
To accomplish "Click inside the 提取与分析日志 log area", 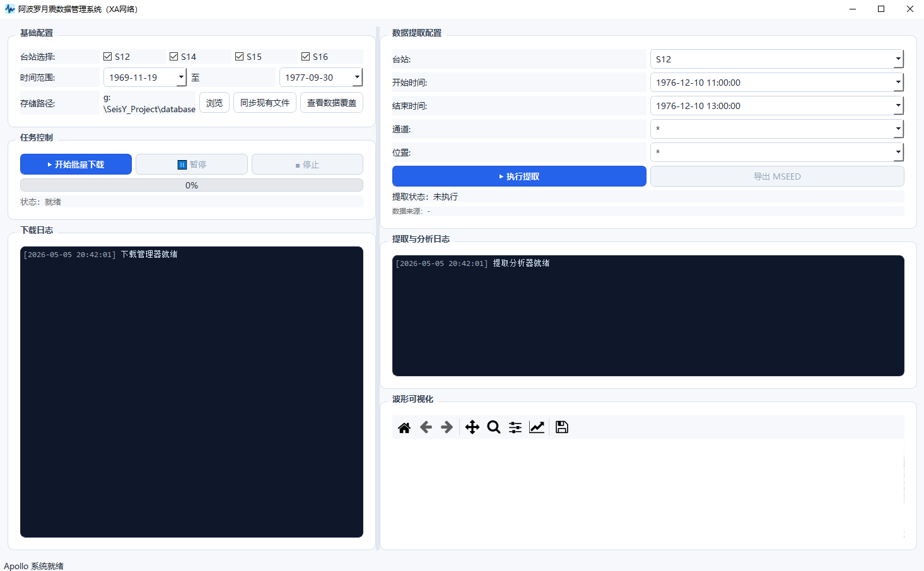I will (648, 316).
